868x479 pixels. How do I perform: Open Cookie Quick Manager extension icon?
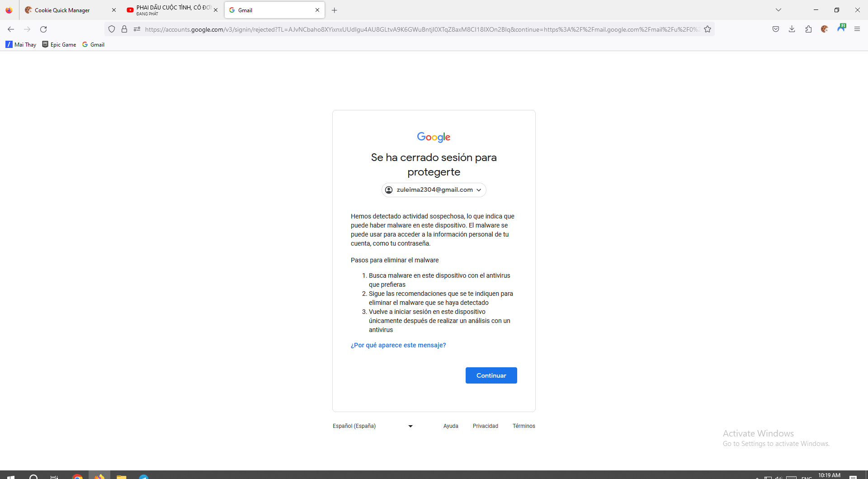825,29
